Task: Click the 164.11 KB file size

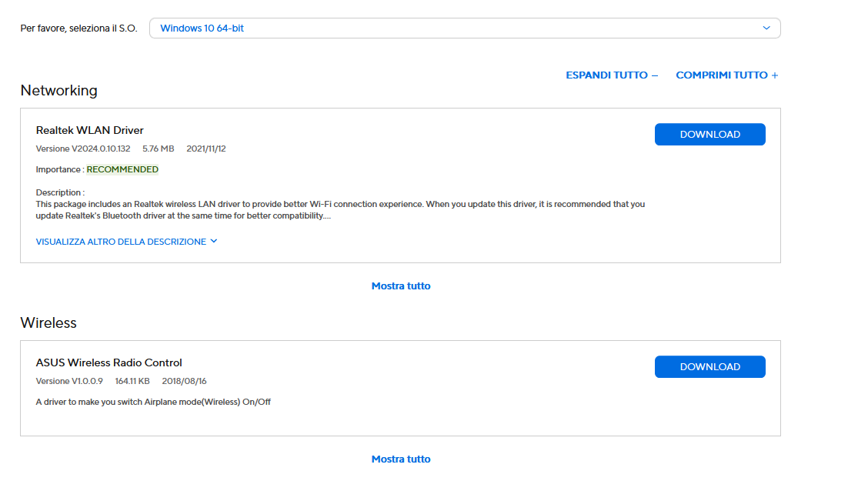Action: pyautogui.click(x=132, y=382)
